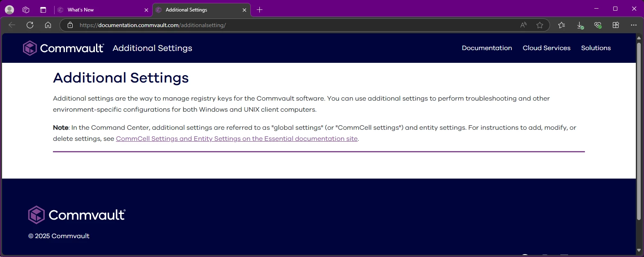
Task: Click the scrollbar up arrow
Action: tap(639, 38)
